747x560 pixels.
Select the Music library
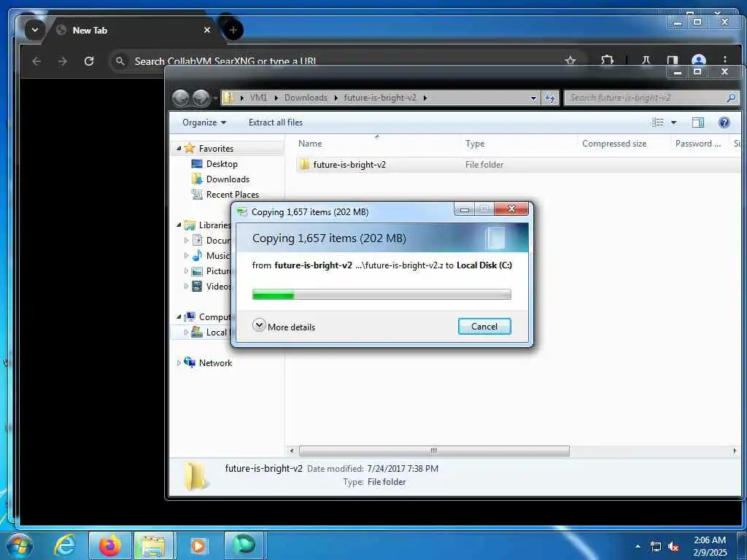tap(217, 256)
